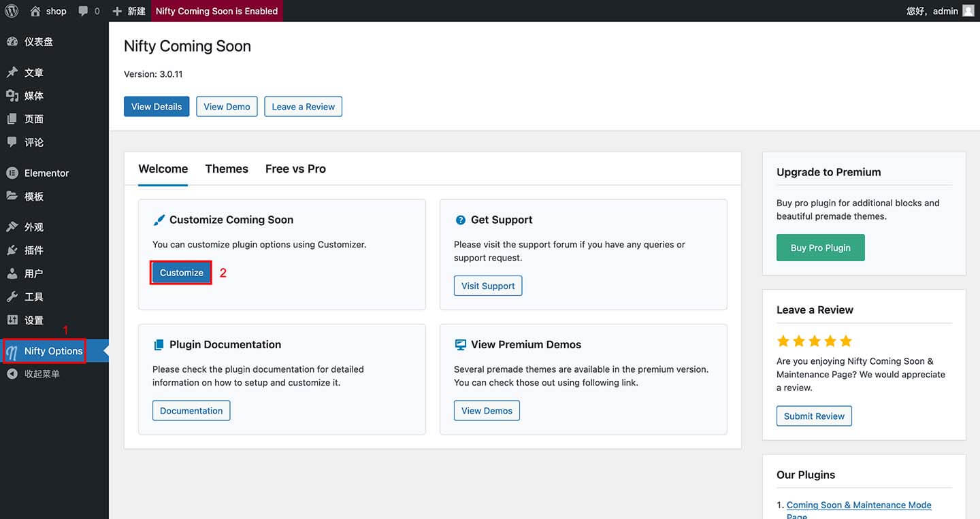Open the Coming Soon & Maintenance Mode link
This screenshot has width=980, height=519.
[859, 505]
